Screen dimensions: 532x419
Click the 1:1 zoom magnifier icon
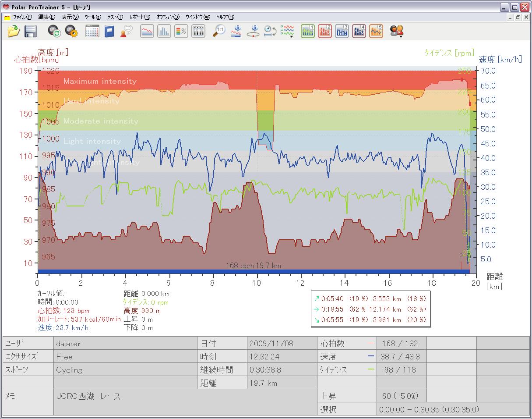[x=219, y=31]
